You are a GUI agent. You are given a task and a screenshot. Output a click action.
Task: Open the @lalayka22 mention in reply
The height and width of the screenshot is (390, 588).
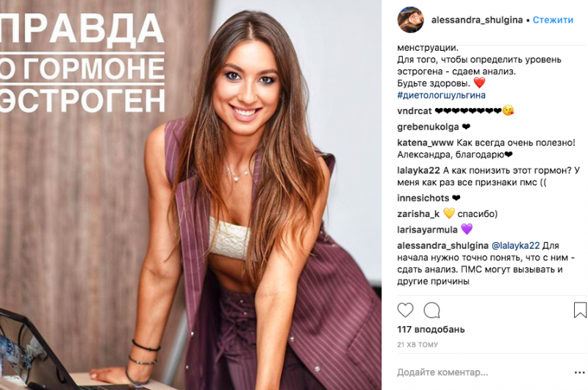515,246
